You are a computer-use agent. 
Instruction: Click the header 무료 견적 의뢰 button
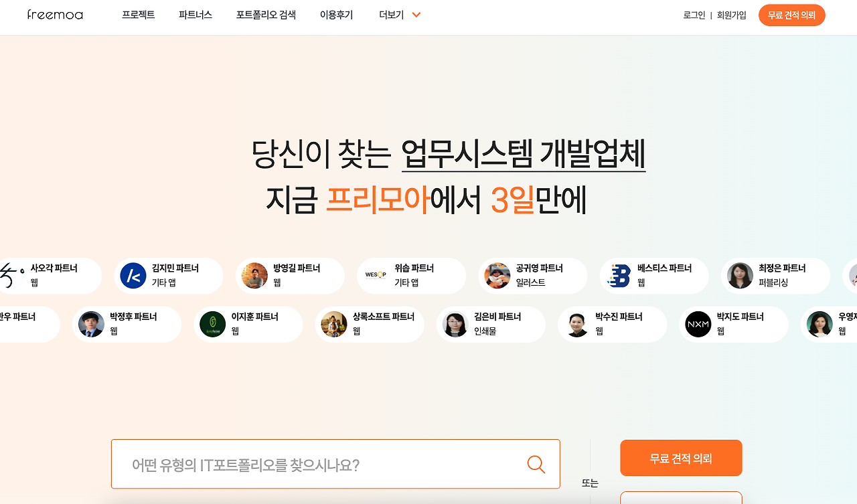(x=792, y=15)
